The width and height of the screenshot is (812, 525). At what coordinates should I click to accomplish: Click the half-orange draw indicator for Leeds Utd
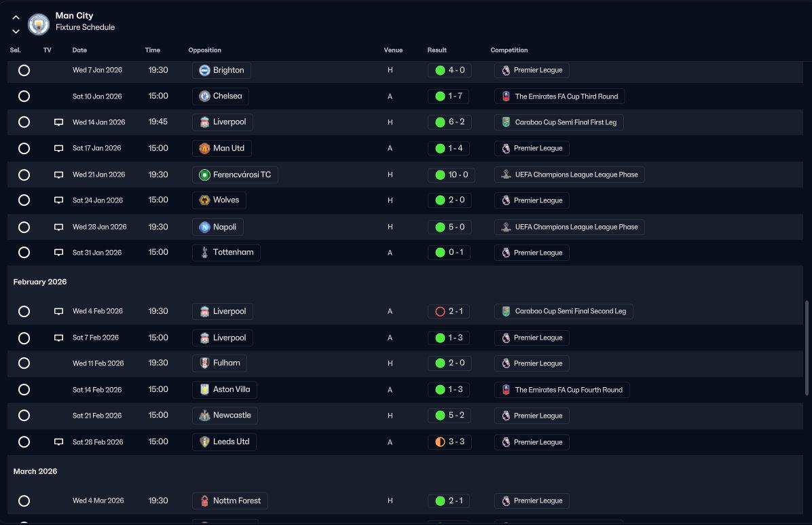pyautogui.click(x=440, y=442)
